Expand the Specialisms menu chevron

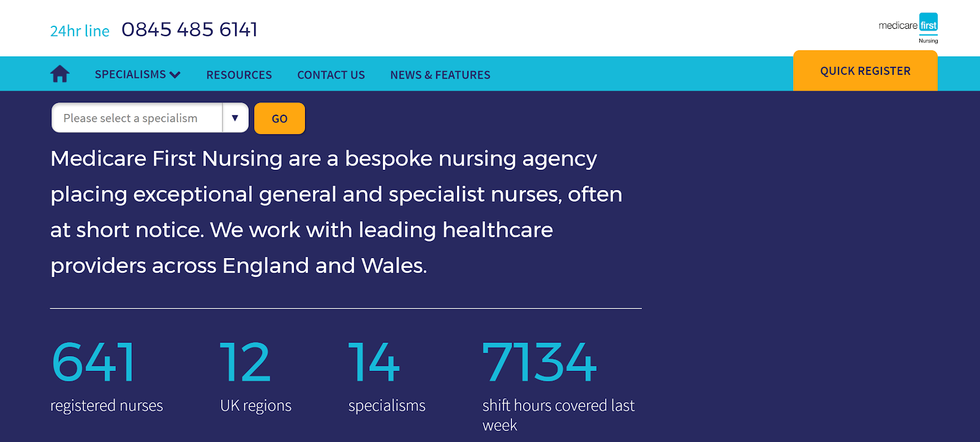click(x=175, y=75)
